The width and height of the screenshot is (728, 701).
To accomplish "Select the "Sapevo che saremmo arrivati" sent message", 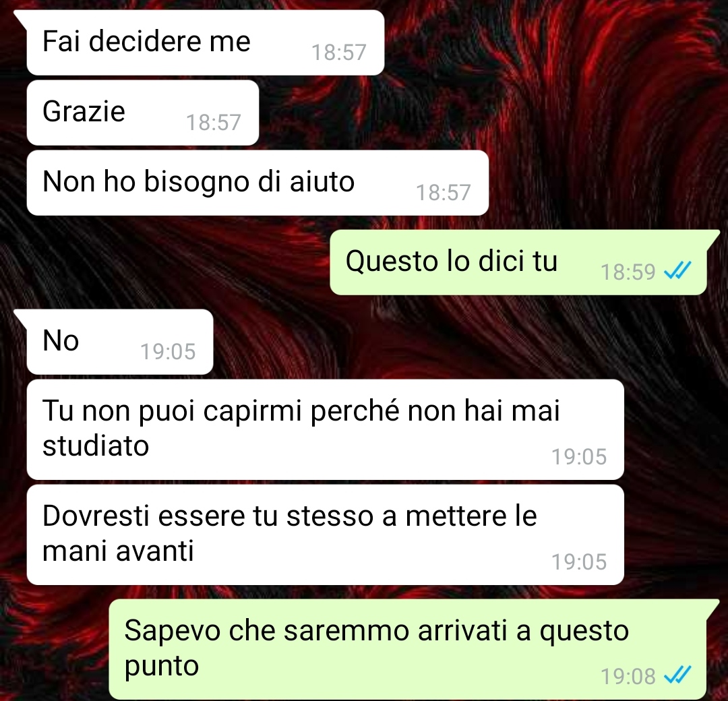I will [x=408, y=649].
